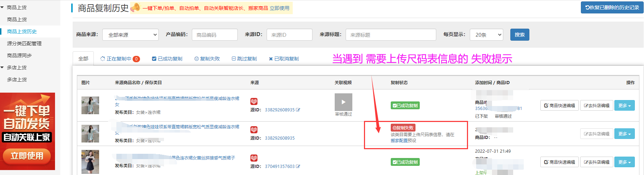Click the source platform icon in third row
Image resolution: width=644 pixels, height=175 pixels.
coord(254,158)
